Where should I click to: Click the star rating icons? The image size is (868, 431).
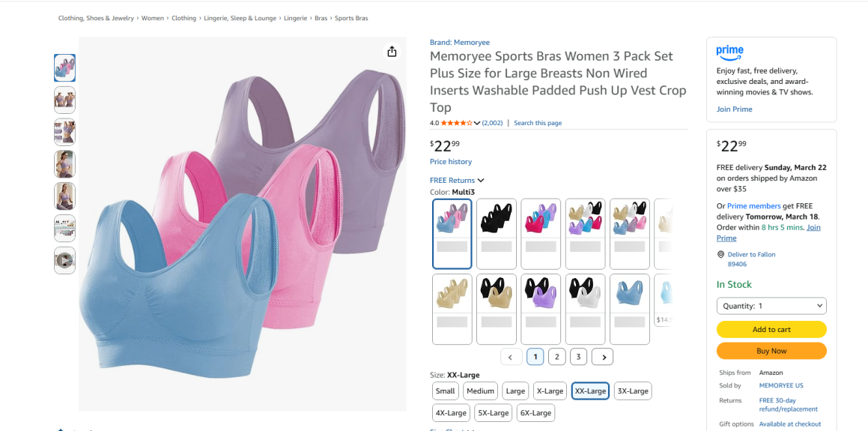pos(456,123)
